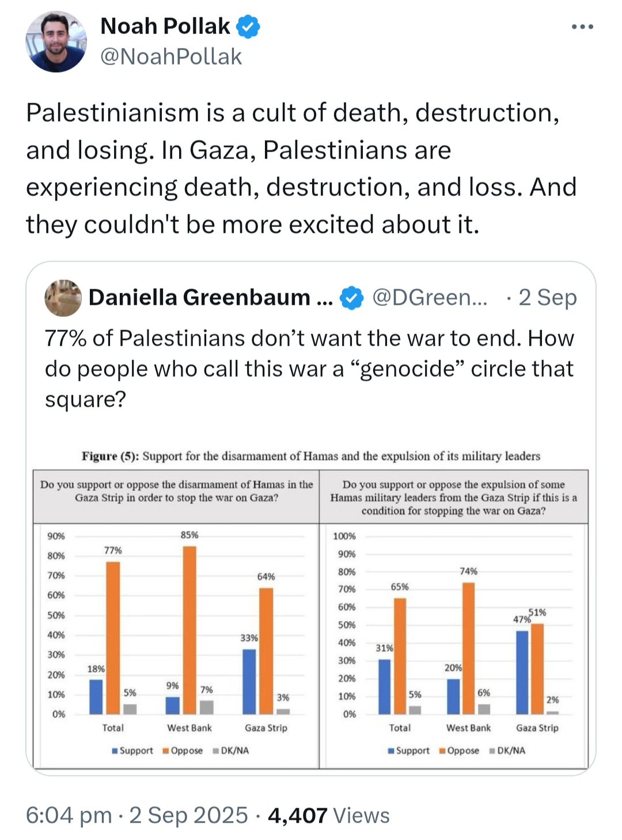Click Noah Pollak's blue verified badge

pos(248,27)
